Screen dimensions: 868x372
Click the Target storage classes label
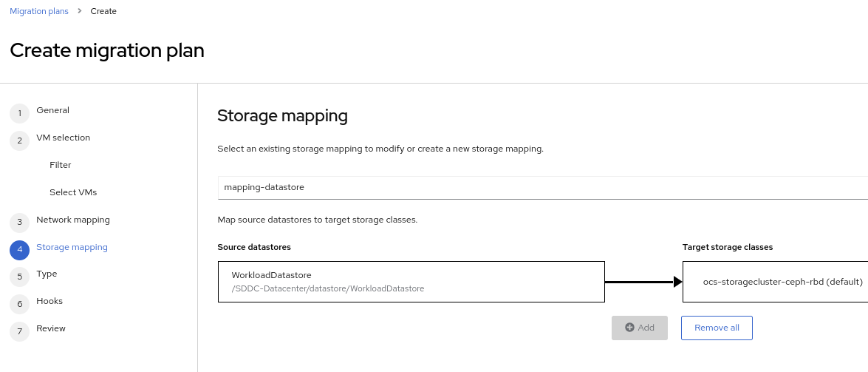(728, 247)
